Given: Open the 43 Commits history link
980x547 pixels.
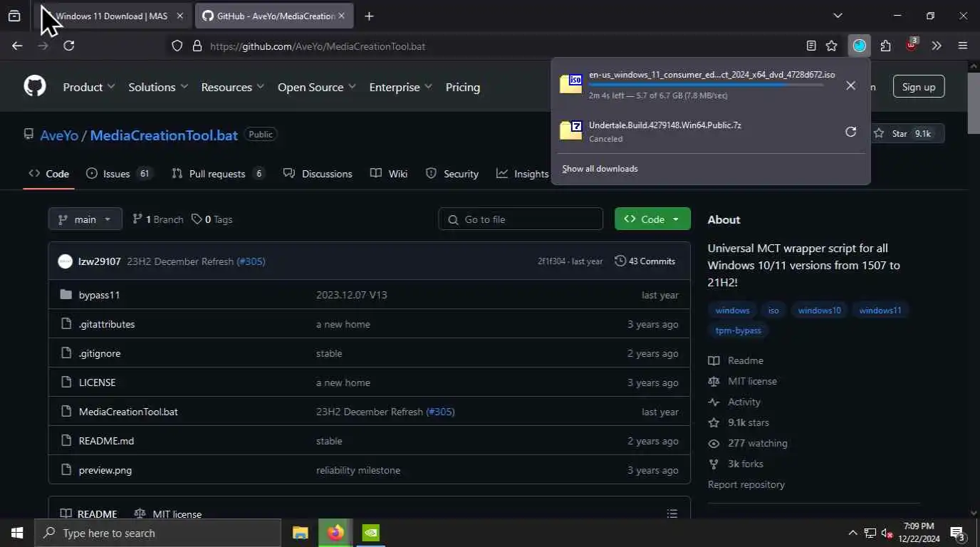Looking at the screenshot, I should (645, 261).
